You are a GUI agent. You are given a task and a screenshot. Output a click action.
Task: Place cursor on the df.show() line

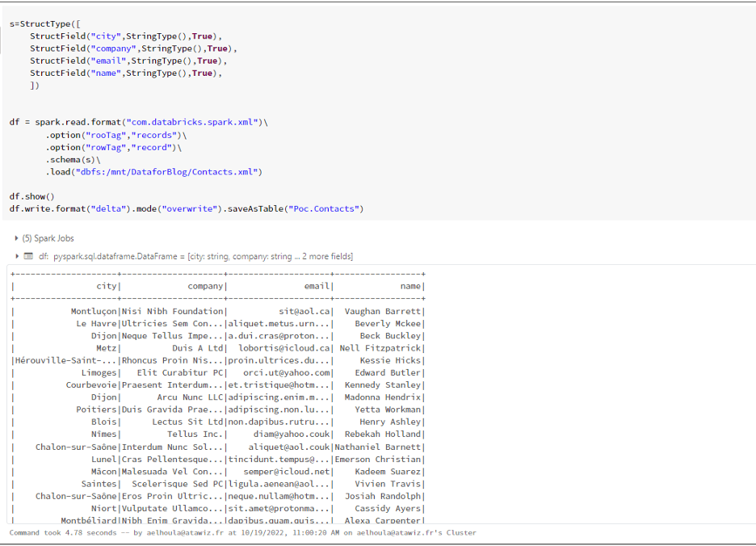point(32,196)
